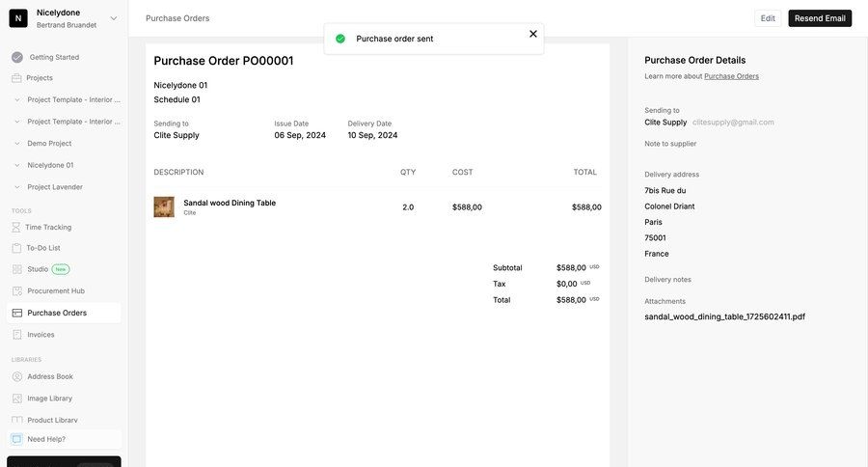Image resolution: width=868 pixels, height=467 pixels.
Task: Open attachment sandal_wood_dining_table_1725602411.pdf
Action: coord(724,316)
